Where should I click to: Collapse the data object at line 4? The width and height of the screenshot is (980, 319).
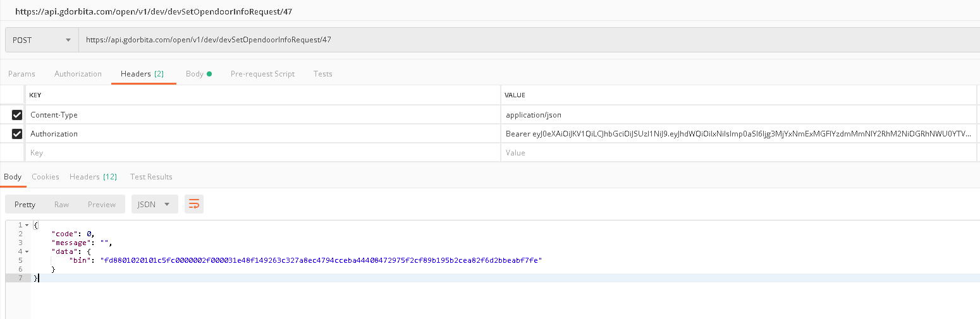pyautogui.click(x=27, y=252)
